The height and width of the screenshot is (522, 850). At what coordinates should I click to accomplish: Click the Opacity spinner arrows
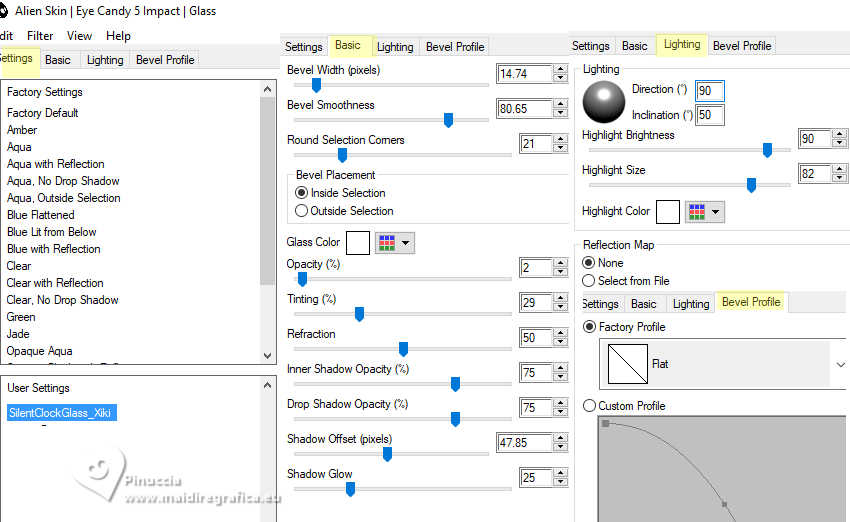(x=561, y=268)
